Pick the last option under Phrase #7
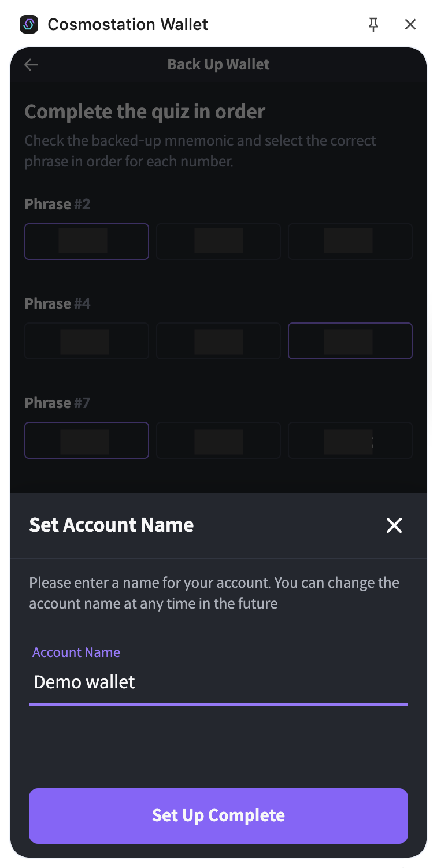The image size is (437, 868). [x=350, y=440]
